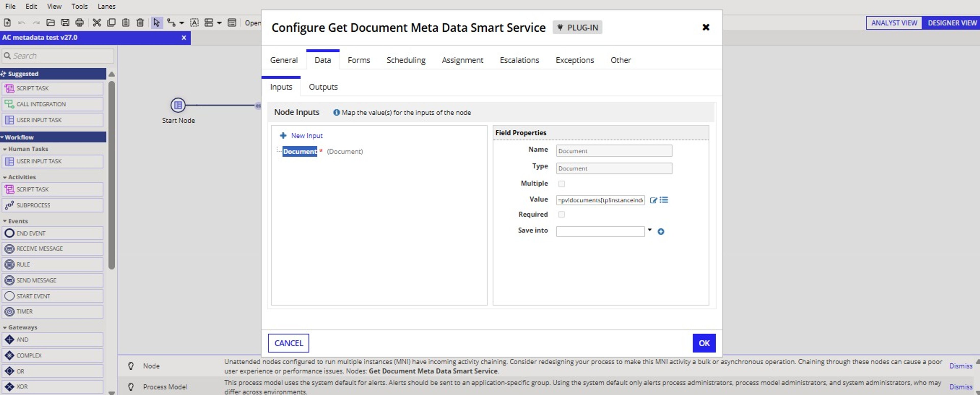Collapse the Gateways group

(x=5, y=328)
